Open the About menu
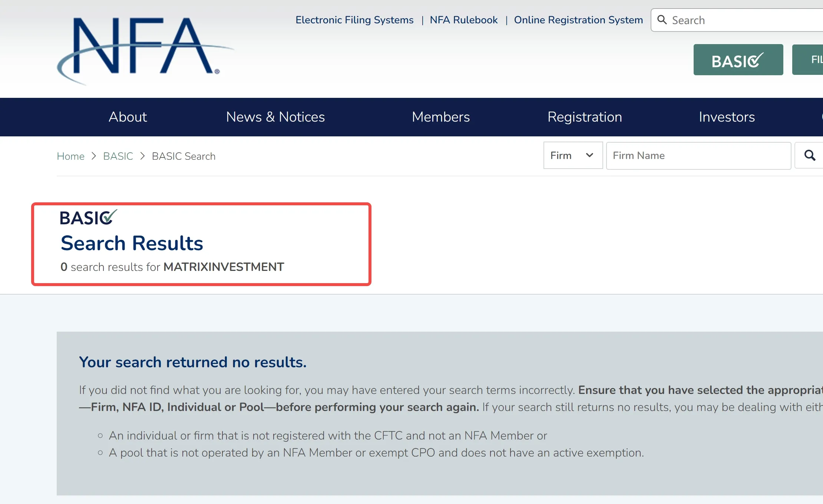This screenshot has height=504, width=823. (x=128, y=117)
